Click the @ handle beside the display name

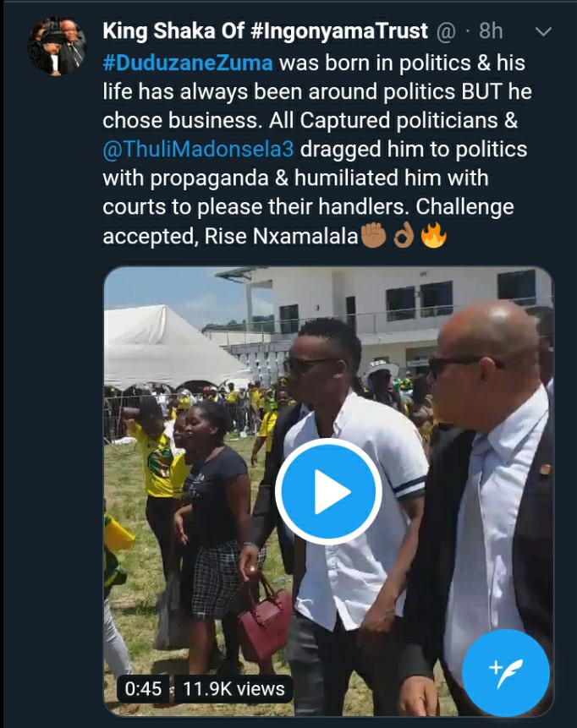[446, 32]
